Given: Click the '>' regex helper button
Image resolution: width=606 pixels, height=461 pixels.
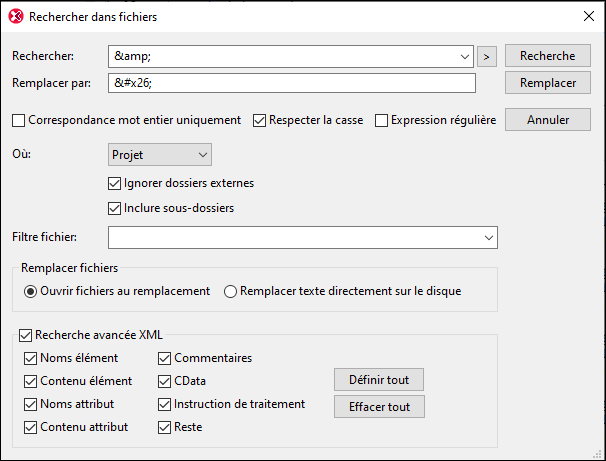Looking at the screenshot, I should [487, 56].
